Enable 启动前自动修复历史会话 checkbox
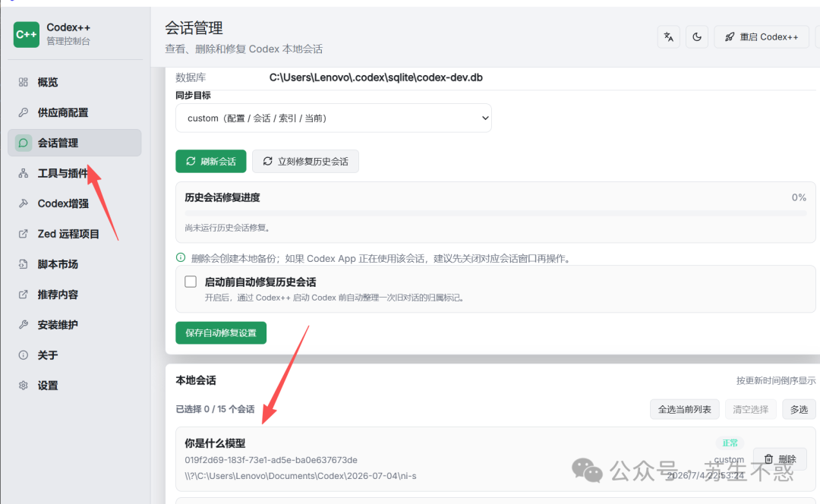820x504 pixels. (x=191, y=282)
